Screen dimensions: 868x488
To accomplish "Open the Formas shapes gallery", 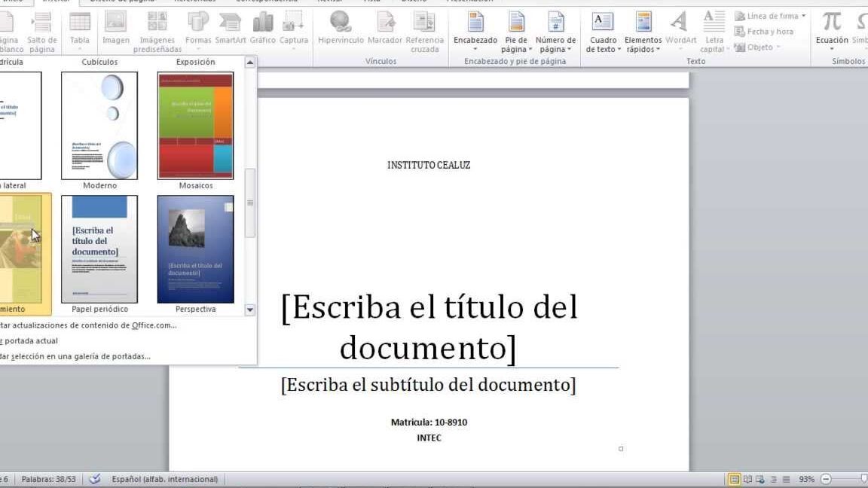I will (x=198, y=31).
